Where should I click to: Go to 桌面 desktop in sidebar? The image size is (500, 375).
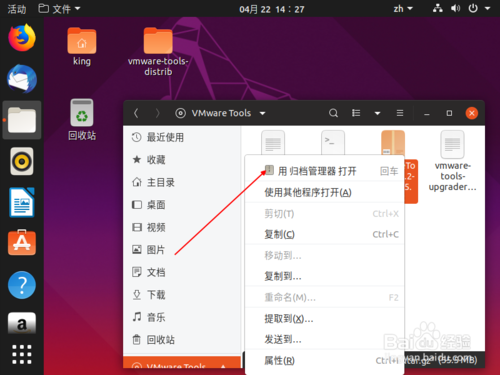[182, 205]
